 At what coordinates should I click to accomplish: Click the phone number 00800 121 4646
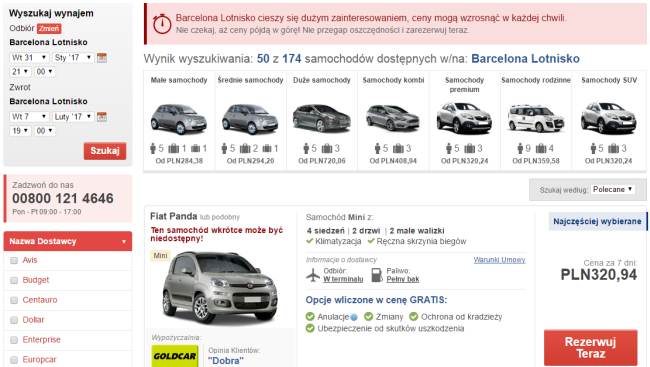(x=63, y=199)
